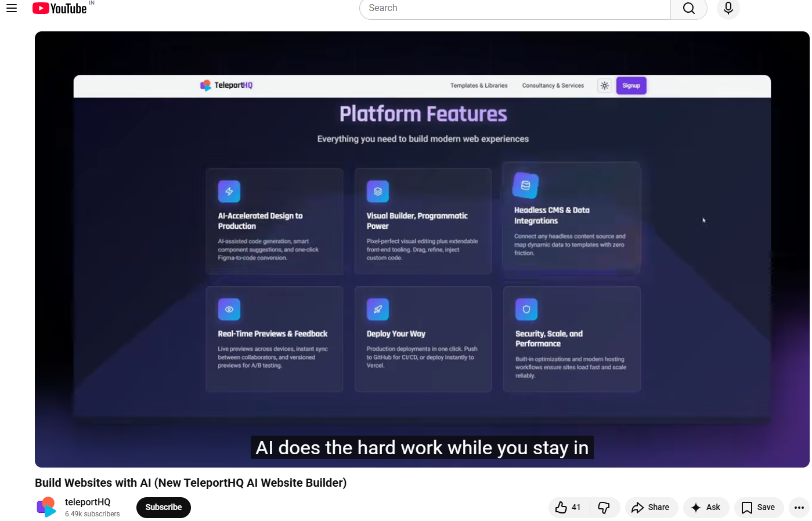Click the 'Pixel-perfect visual editing' description
This screenshot has height=521, width=812.
tap(422, 250)
